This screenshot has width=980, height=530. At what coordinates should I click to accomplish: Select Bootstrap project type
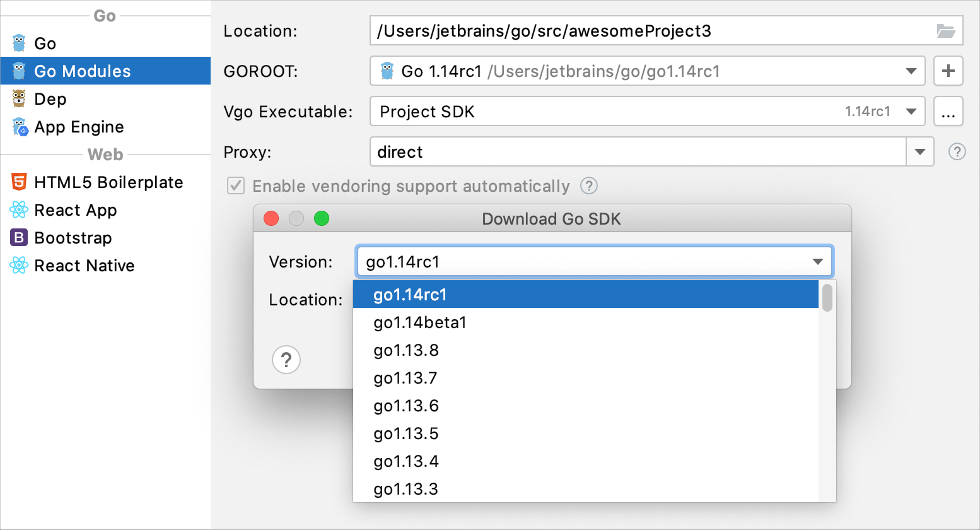[105, 238]
